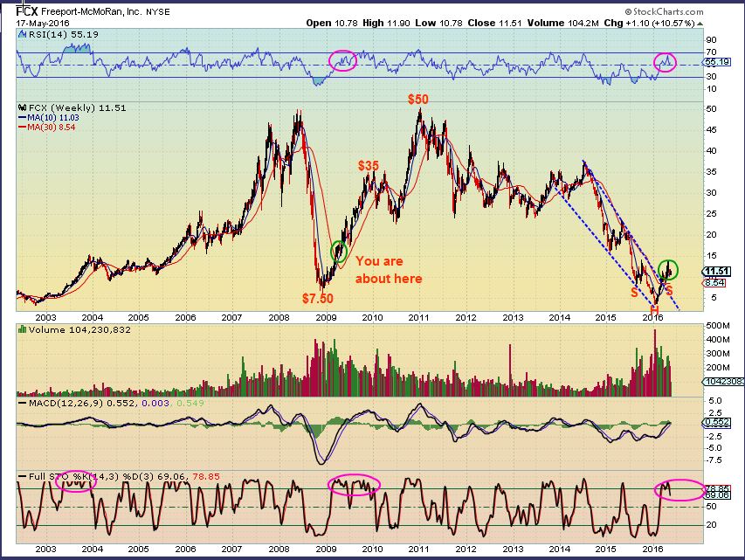
Task: Click the 55.19 RSI axis value tag
Action: point(717,62)
